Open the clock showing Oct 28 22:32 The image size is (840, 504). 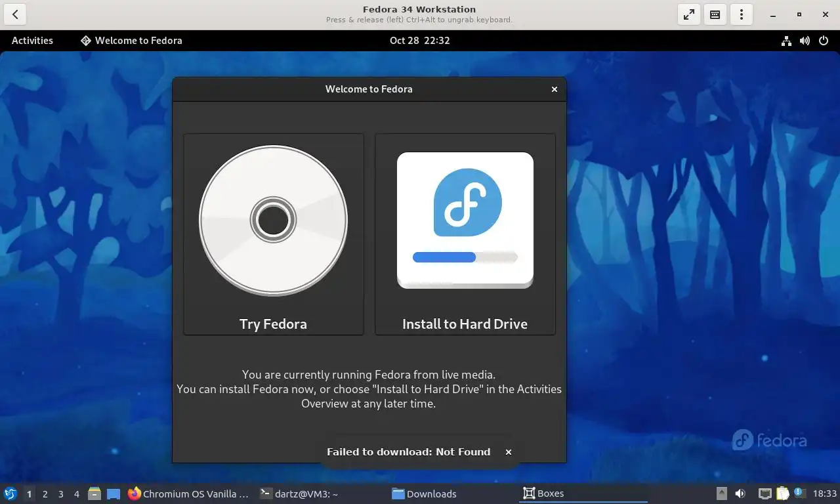tap(419, 40)
